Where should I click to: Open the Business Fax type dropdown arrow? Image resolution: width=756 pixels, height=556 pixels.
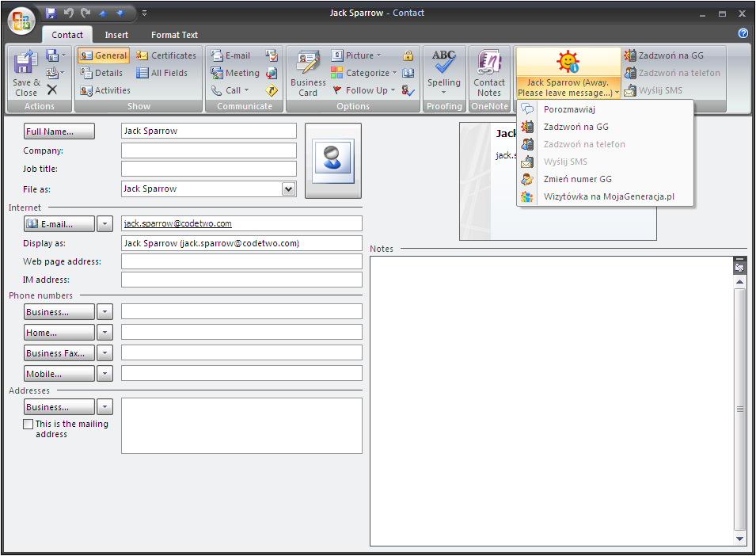pos(104,353)
